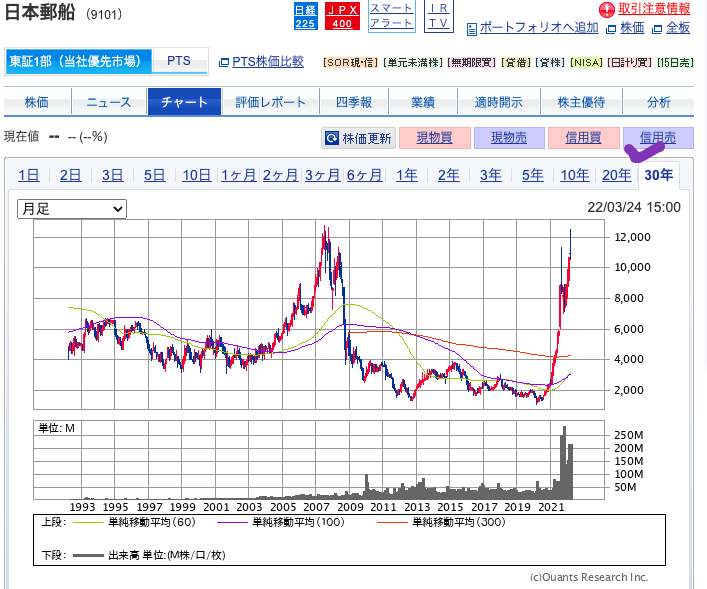Click the [15日売] label
707x589 pixels.
click(675, 63)
